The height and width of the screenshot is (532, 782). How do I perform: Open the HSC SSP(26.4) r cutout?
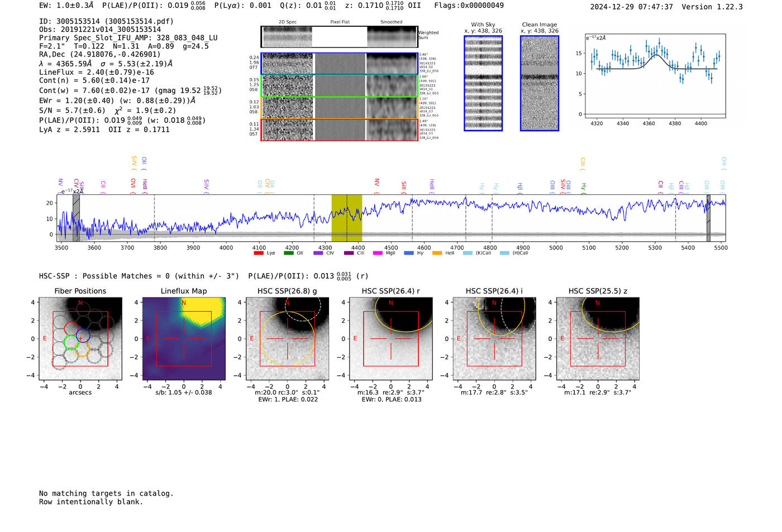tap(390, 339)
